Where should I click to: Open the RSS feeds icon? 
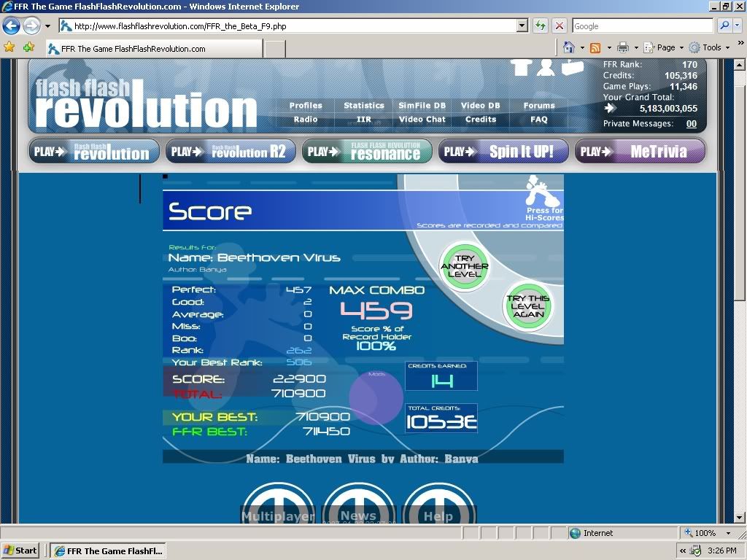(595, 47)
